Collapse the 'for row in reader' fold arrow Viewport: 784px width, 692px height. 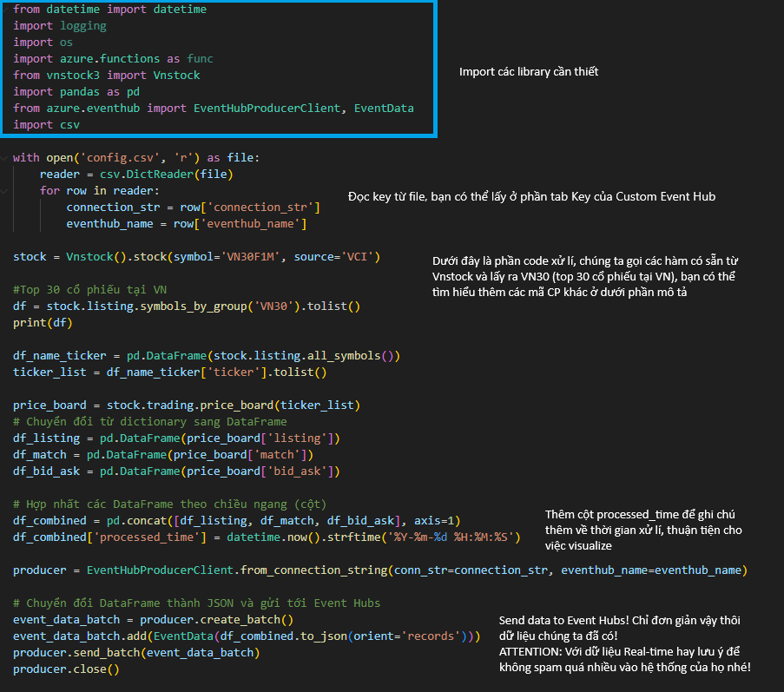tap(4, 191)
